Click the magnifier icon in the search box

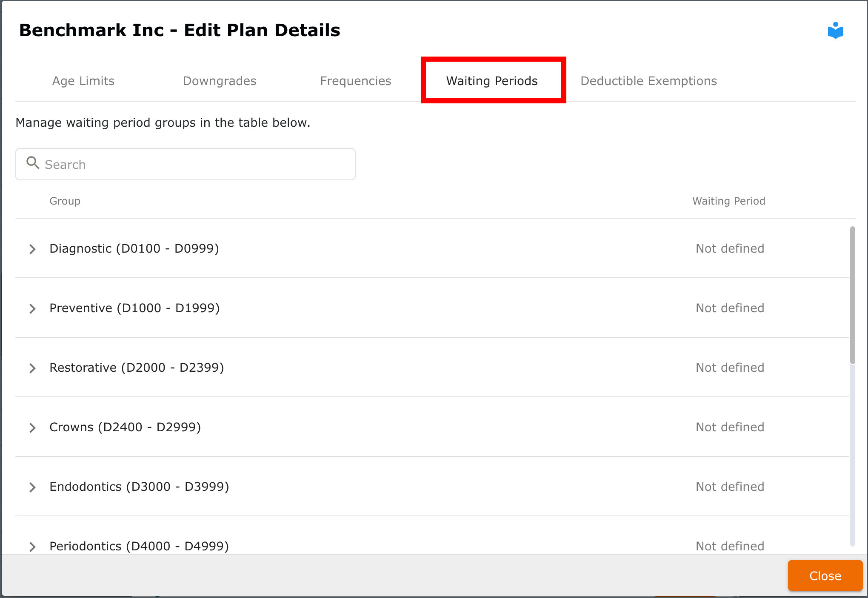(33, 163)
